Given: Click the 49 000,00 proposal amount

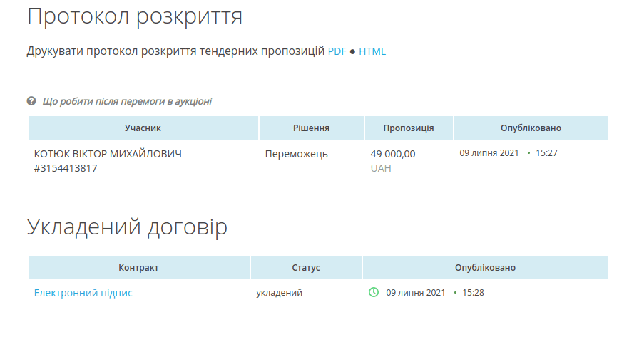Looking at the screenshot, I should tap(393, 154).
